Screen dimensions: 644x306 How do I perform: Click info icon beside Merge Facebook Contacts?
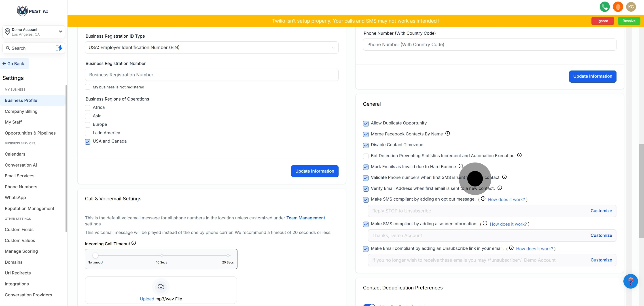(x=447, y=134)
